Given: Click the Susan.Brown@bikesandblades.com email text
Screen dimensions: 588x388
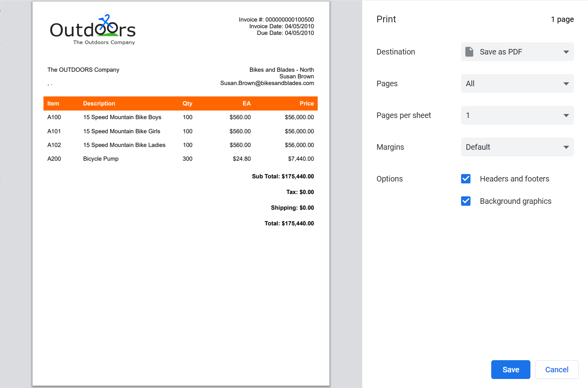Looking at the screenshot, I should click(267, 83).
